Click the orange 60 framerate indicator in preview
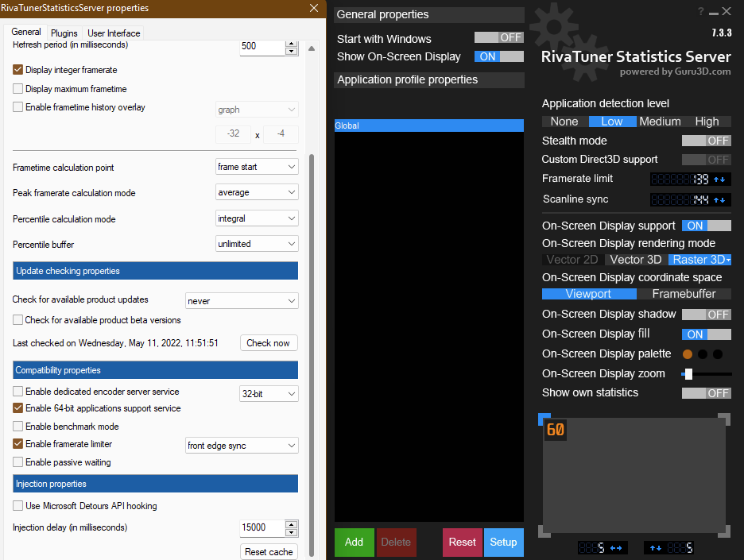The image size is (744, 560). [x=555, y=430]
